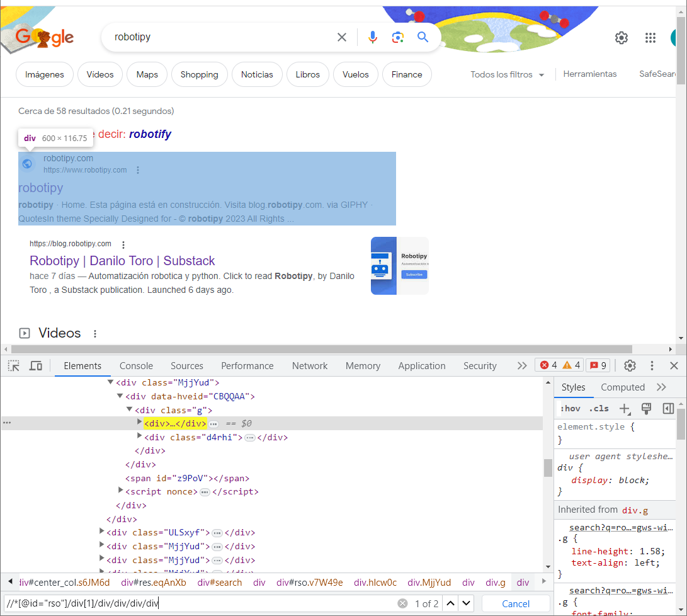
Task: Open the Issues panel badge showing 9
Action: tap(598, 365)
